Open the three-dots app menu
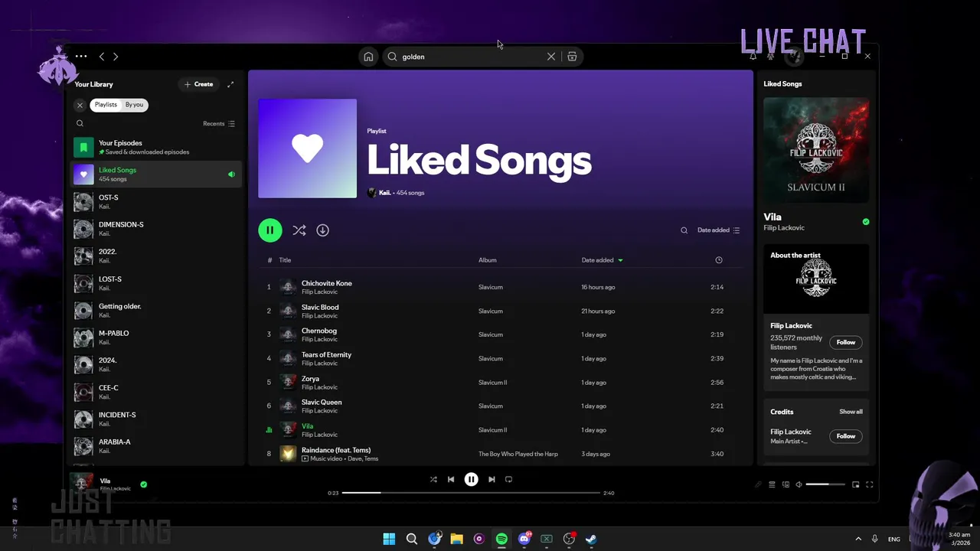This screenshot has width=980, height=551. [x=81, y=57]
